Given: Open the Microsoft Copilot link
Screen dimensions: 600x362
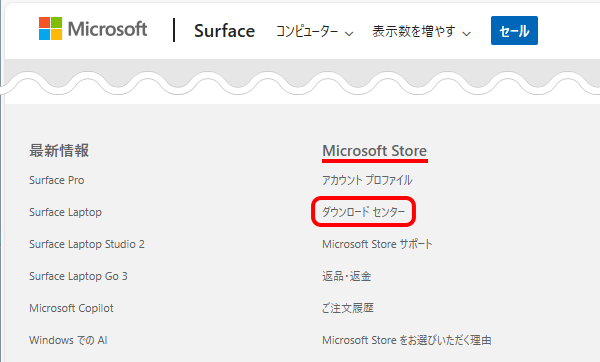Looking at the screenshot, I should click(x=71, y=308).
